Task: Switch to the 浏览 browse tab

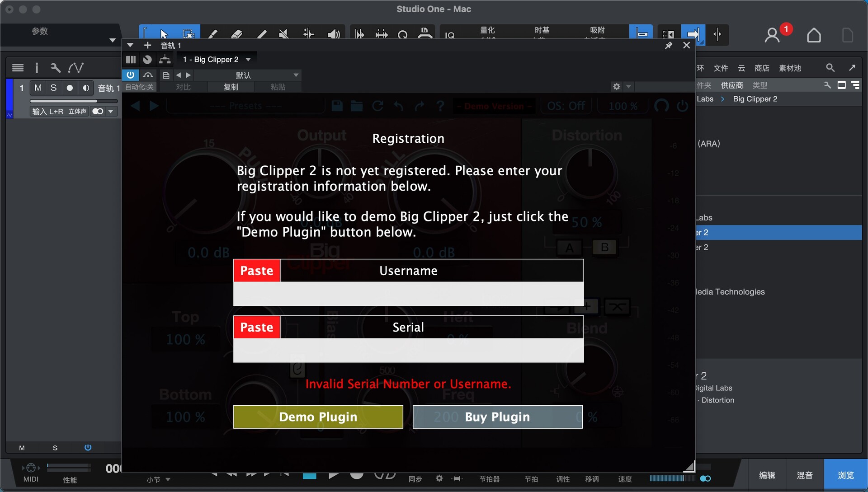Action: click(x=845, y=475)
